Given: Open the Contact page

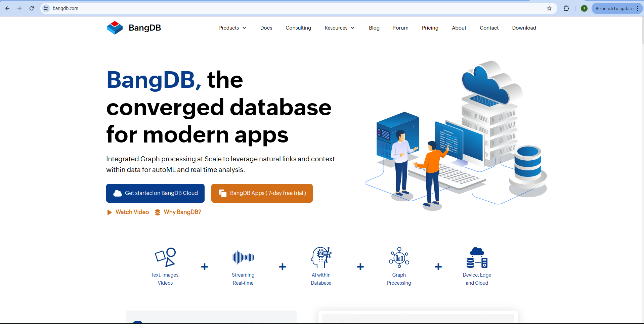Looking at the screenshot, I should [489, 28].
